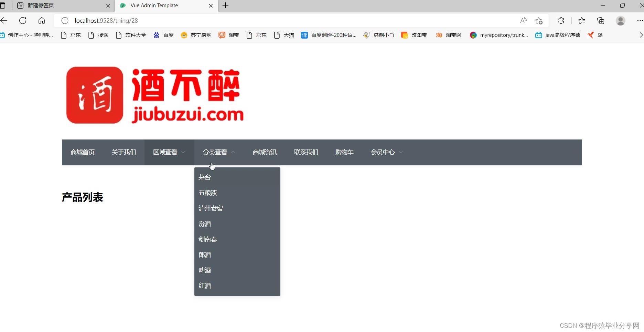The height and width of the screenshot is (332, 644).
Task: Close the Vue Admin Template tab
Action: pos(211,6)
